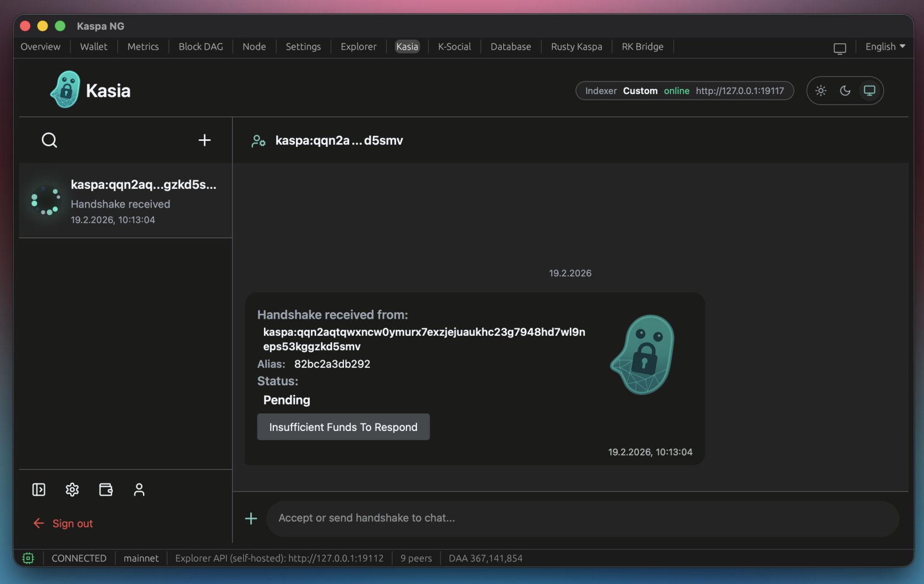The height and width of the screenshot is (584, 924).
Task: Open the profile person icon
Action: (x=139, y=489)
